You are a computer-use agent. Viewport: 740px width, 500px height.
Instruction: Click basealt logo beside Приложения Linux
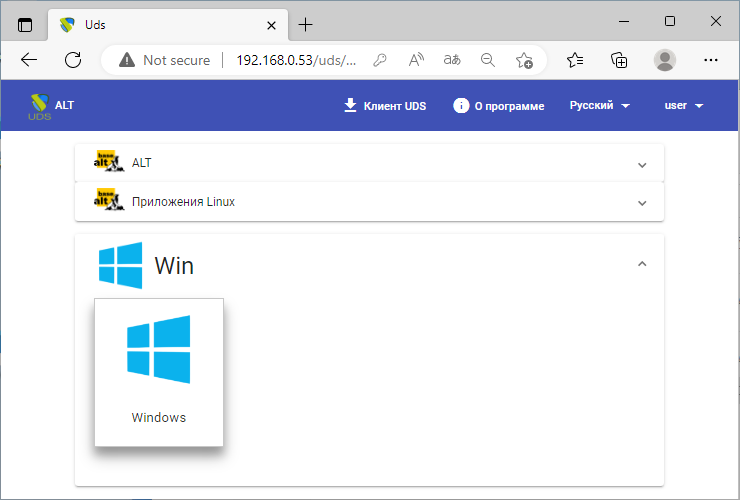(x=109, y=200)
